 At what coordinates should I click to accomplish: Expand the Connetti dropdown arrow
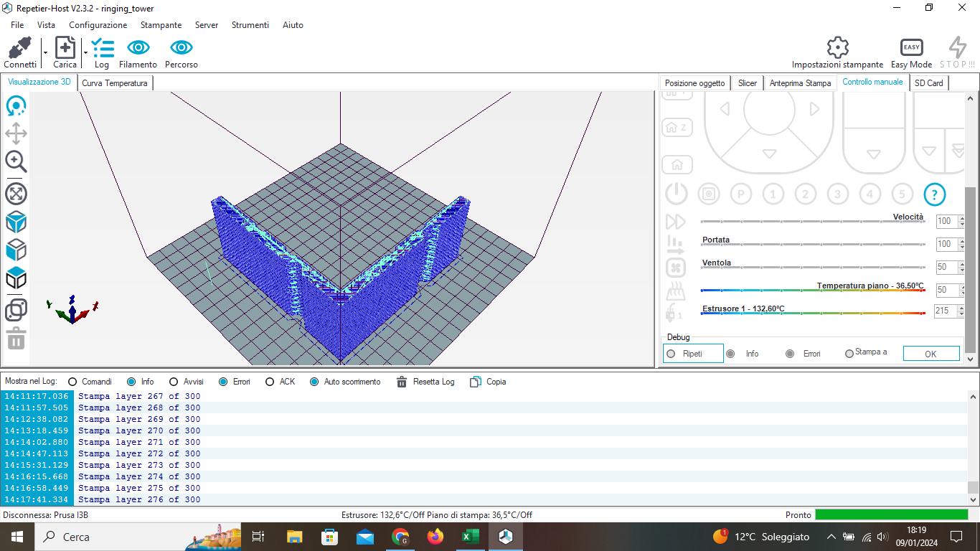pos(45,52)
